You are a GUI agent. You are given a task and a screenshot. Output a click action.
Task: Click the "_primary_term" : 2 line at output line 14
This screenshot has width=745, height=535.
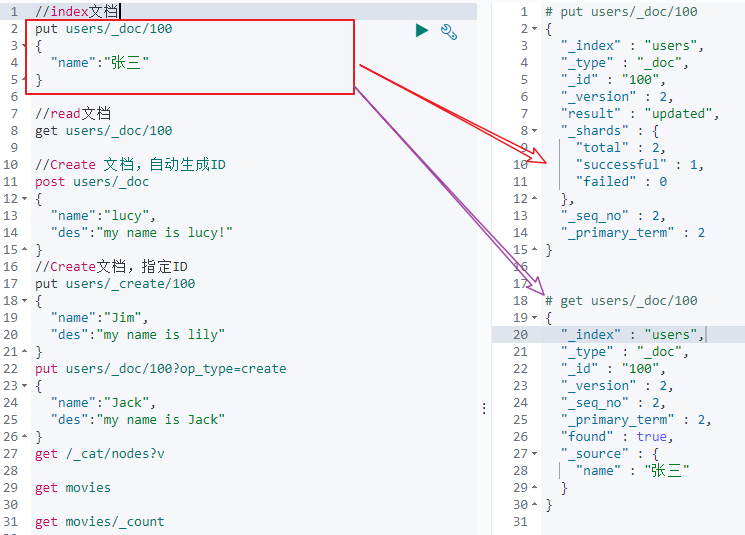633,233
